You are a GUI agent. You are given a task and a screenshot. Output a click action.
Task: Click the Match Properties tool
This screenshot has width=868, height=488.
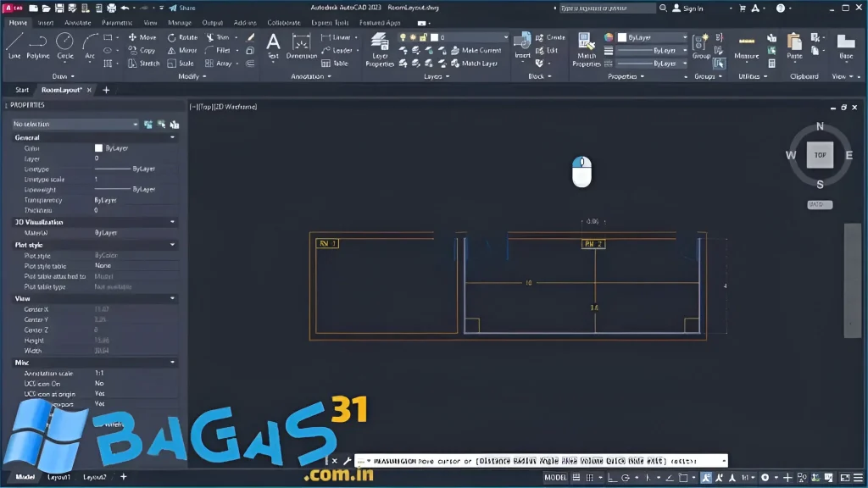point(587,49)
